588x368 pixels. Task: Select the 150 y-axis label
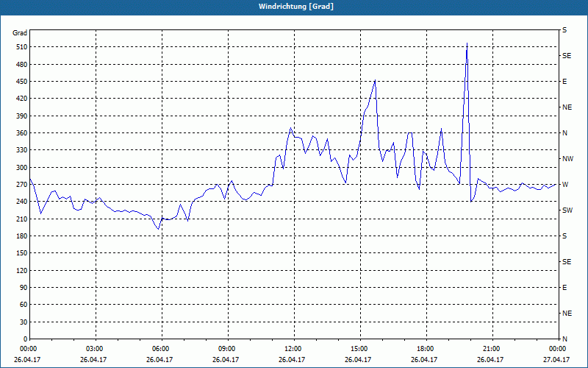click(22, 253)
